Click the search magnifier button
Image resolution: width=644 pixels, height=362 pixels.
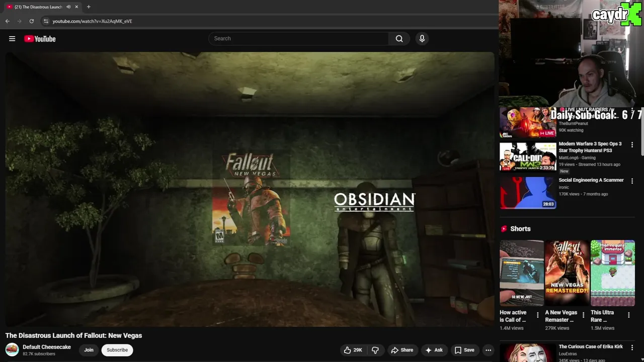click(399, 39)
